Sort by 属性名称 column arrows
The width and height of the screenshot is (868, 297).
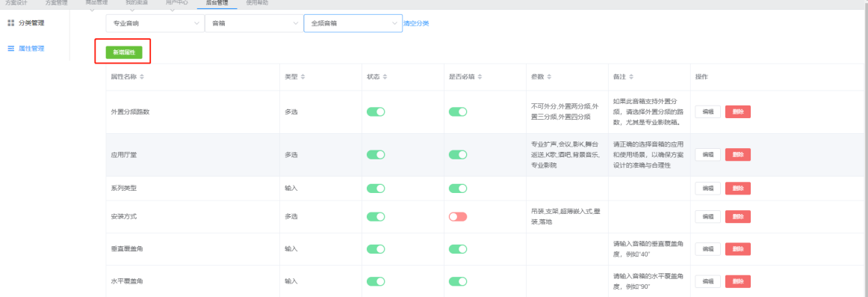[x=142, y=77]
